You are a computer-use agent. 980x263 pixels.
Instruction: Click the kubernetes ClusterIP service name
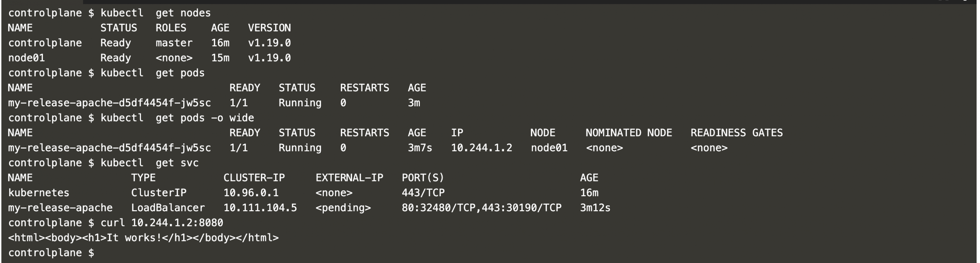click(38, 193)
